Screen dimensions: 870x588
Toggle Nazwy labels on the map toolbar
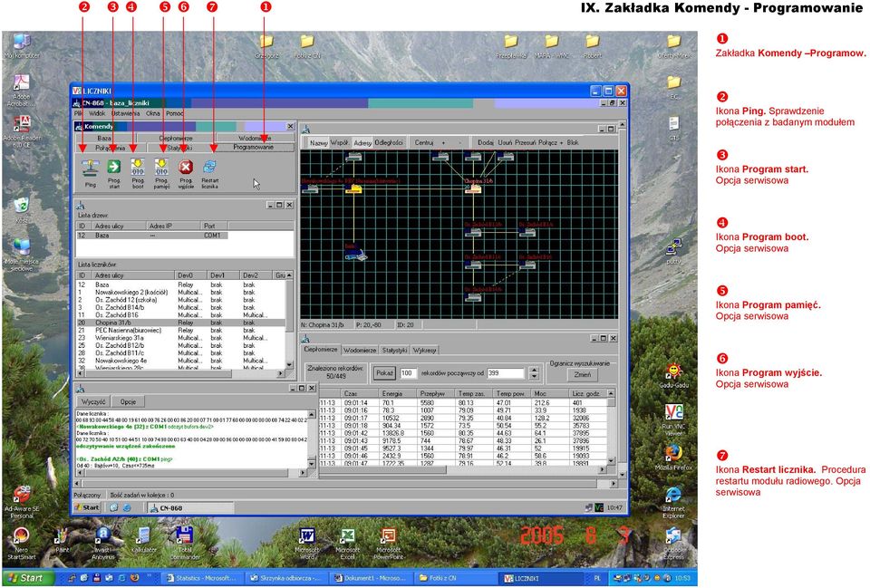(318, 143)
